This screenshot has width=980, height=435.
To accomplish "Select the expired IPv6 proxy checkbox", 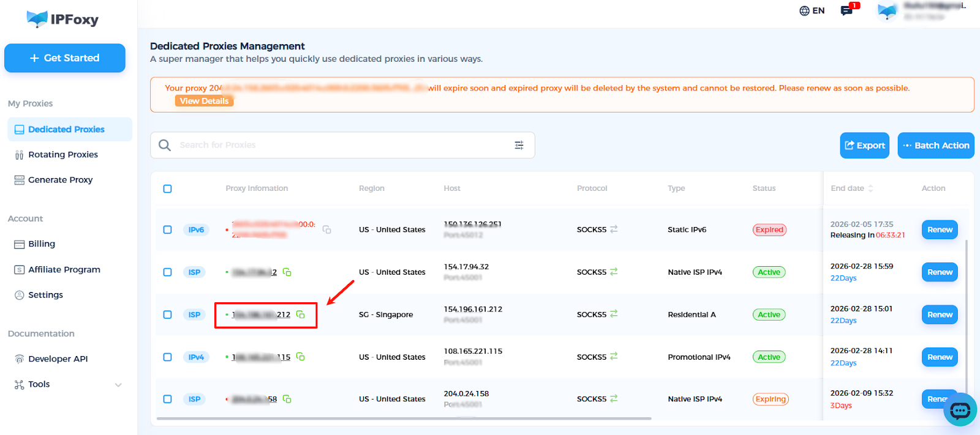I will (167, 229).
